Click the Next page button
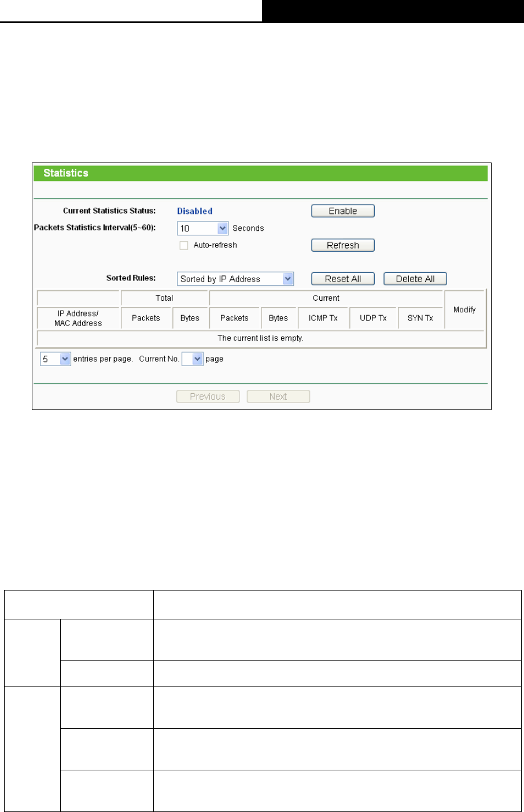 click(x=278, y=396)
